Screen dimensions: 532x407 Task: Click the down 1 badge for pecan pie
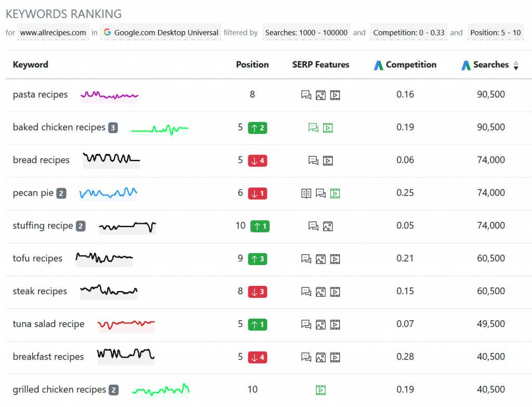click(x=258, y=193)
